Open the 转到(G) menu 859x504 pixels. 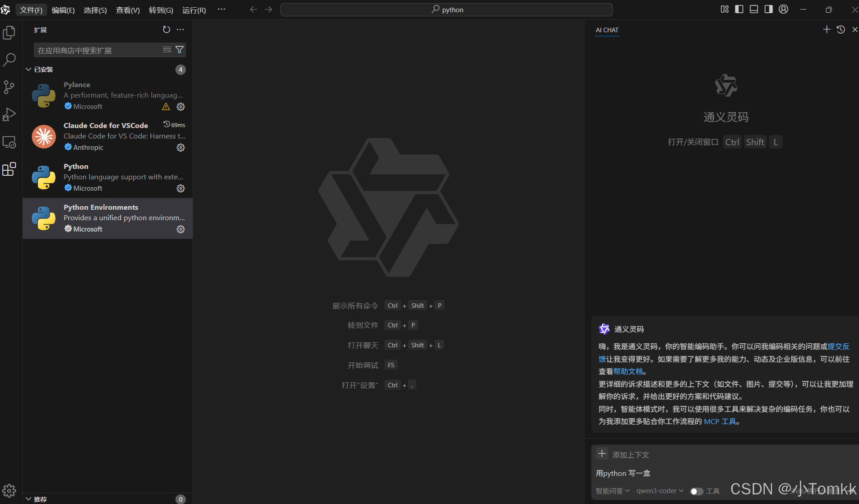pyautogui.click(x=161, y=10)
